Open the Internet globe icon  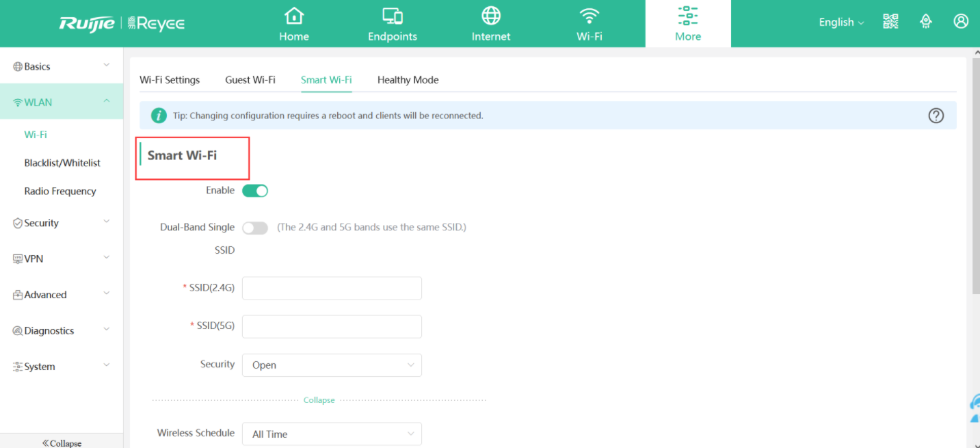491,16
